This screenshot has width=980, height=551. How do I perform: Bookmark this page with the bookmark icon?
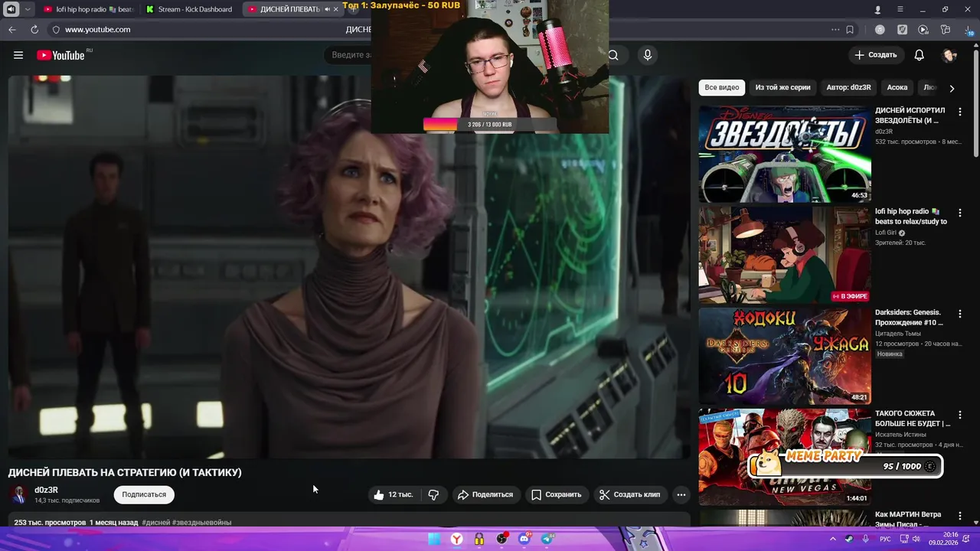pos(850,30)
